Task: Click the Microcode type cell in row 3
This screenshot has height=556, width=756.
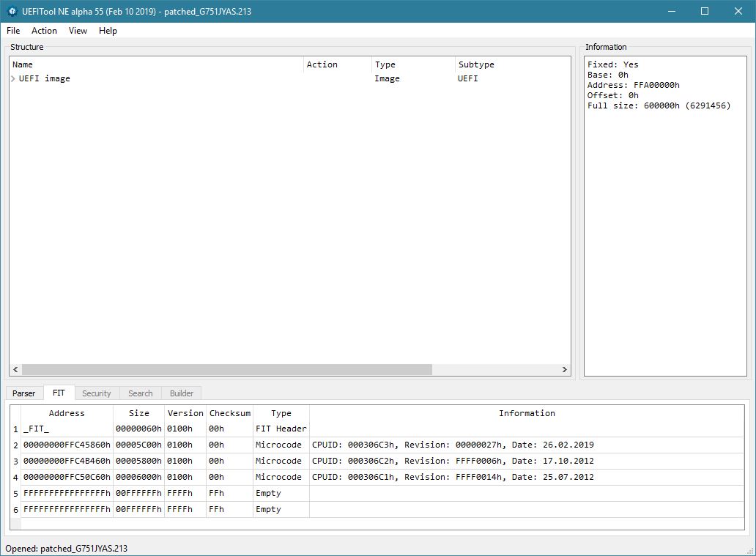Action: tap(281, 461)
